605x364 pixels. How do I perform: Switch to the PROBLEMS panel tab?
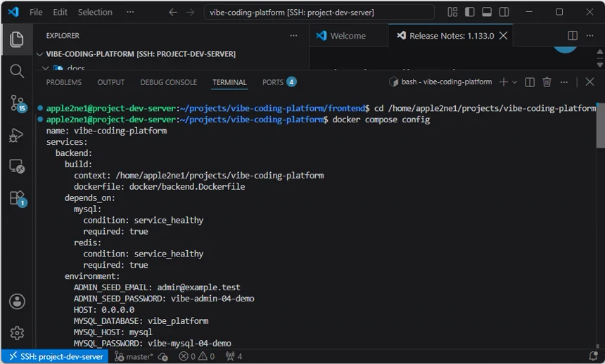pyautogui.click(x=63, y=82)
